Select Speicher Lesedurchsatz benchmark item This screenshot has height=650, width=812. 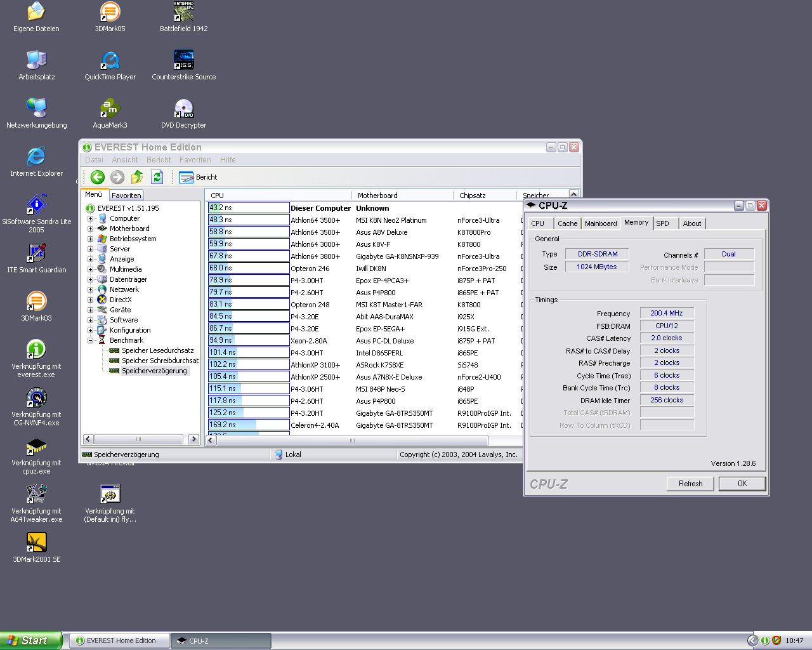click(157, 350)
